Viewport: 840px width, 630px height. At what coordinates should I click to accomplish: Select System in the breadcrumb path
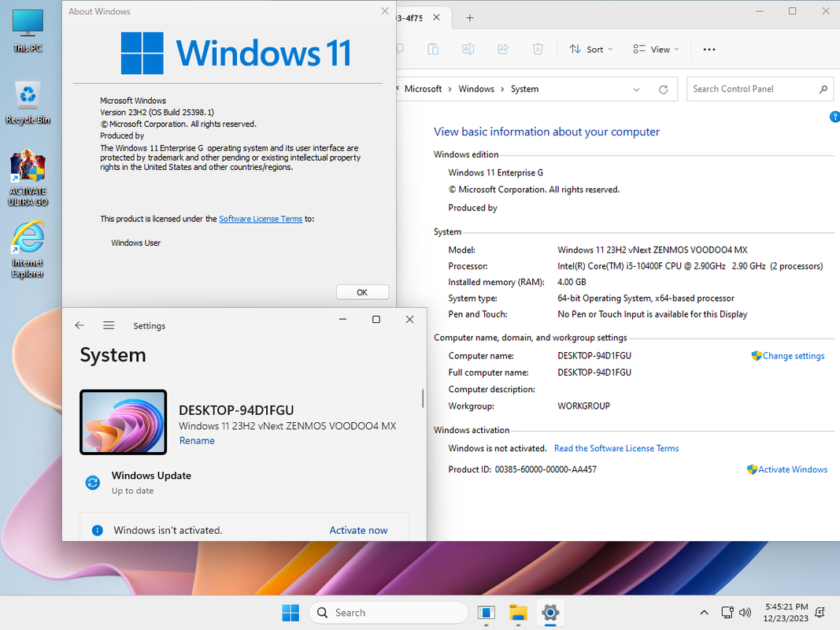pos(524,89)
